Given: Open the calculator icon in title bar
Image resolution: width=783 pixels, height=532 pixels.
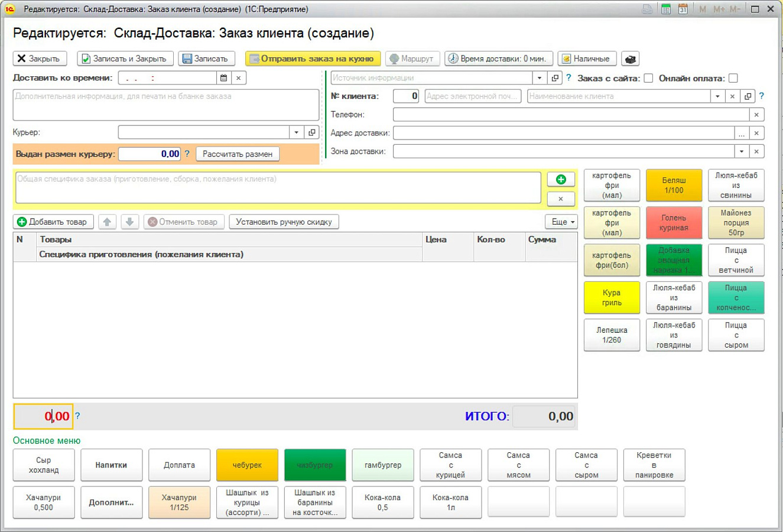Looking at the screenshot, I should pos(666,9).
